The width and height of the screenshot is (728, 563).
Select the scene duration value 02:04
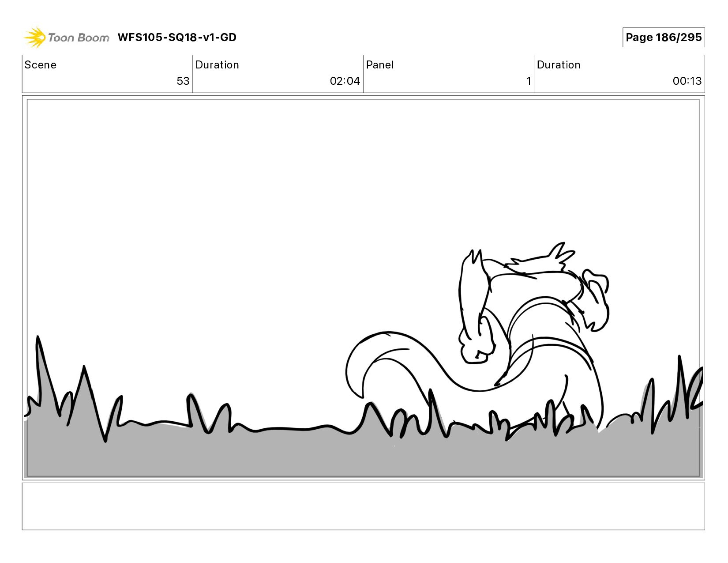345,81
